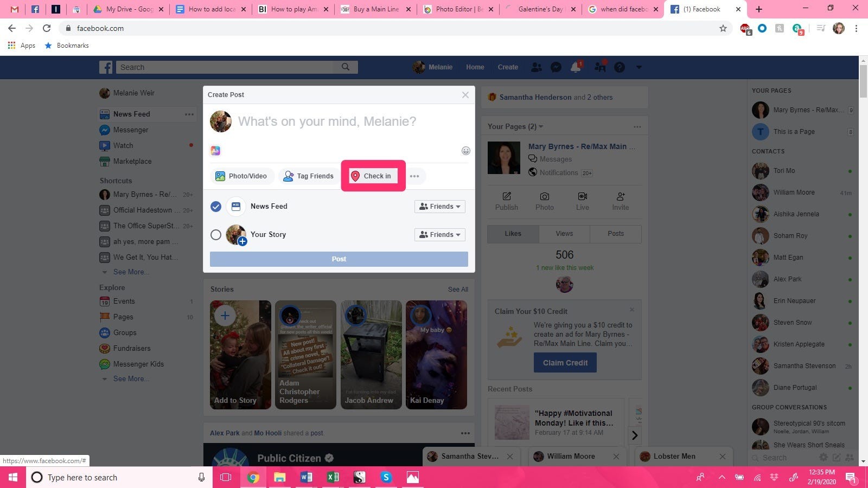Viewport: 868px width, 488px height.
Task: Click the Claim Credit button
Action: coord(565,362)
